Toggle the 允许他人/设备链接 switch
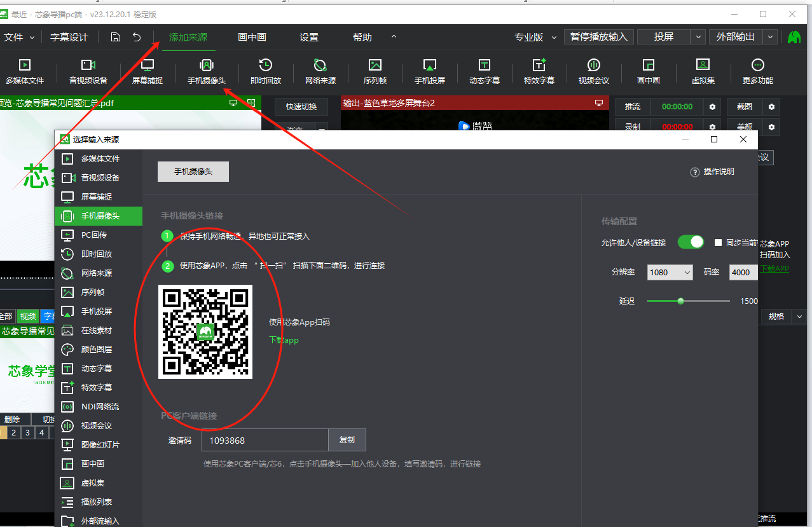This screenshot has height=527, width=812. (691, 242)
